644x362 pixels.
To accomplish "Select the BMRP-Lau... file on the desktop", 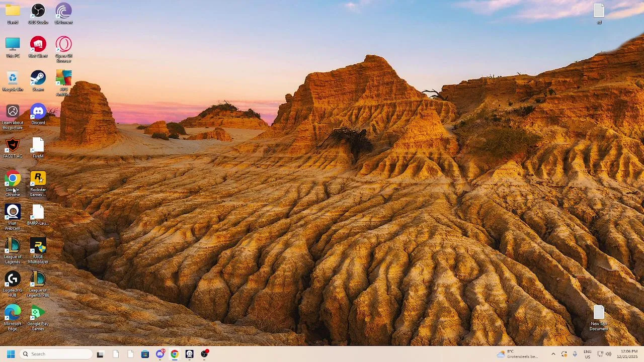I will (38, 215).
